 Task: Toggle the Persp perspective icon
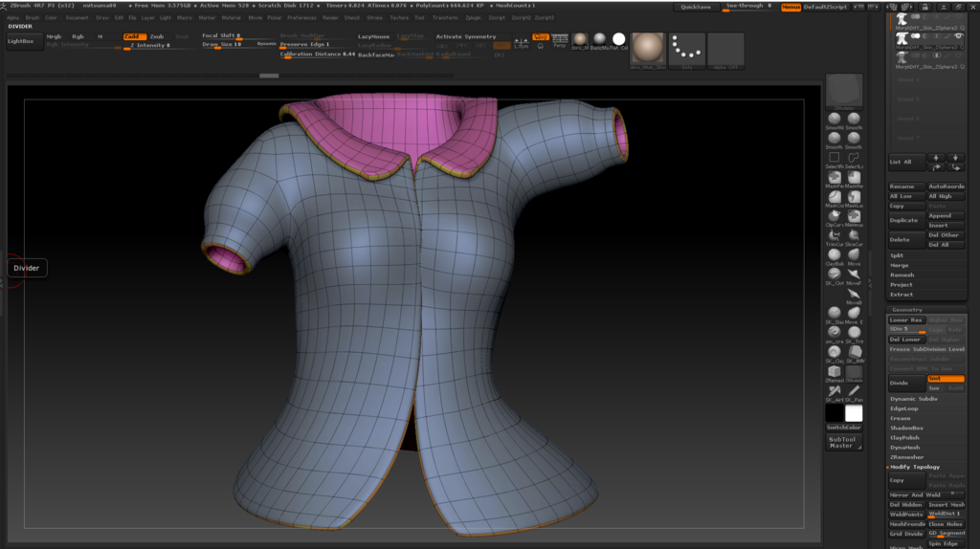pos(560,40)
